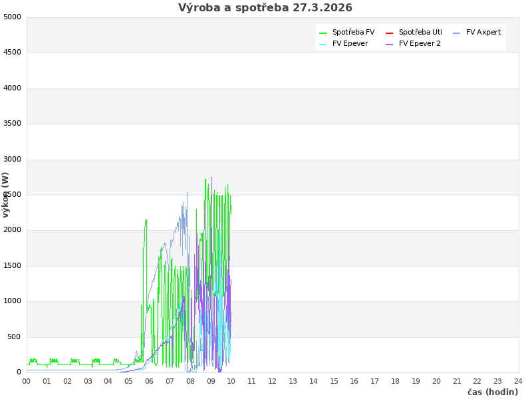Click the 06 hour tick label on the x-axis
The image size is (532, 399).
click(x=150, y=381)
